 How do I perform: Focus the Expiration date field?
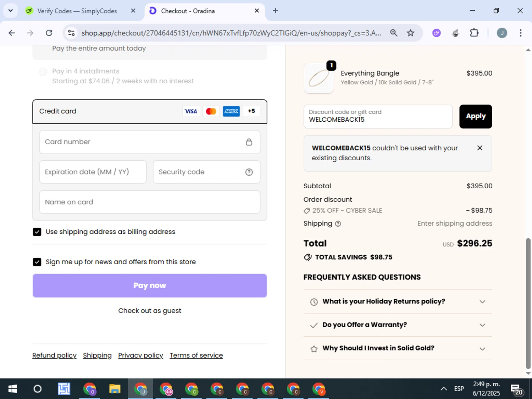click(x=93, y=172)
